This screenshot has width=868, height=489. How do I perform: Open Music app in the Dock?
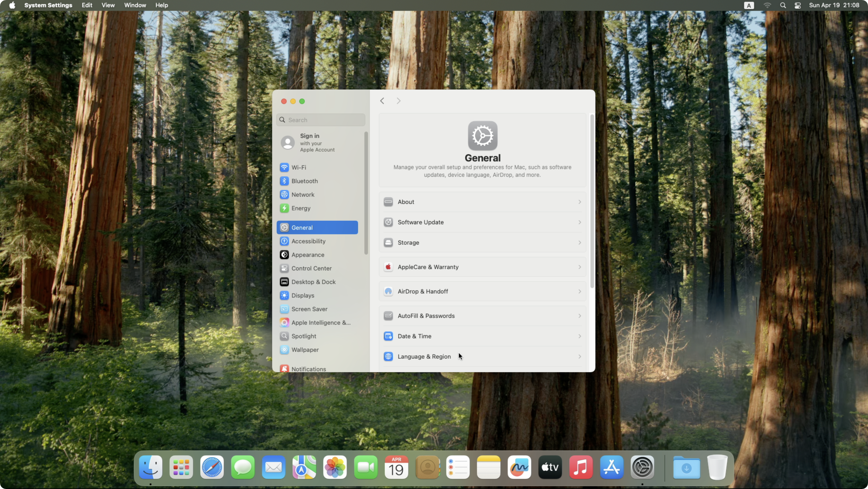(581, 467)
